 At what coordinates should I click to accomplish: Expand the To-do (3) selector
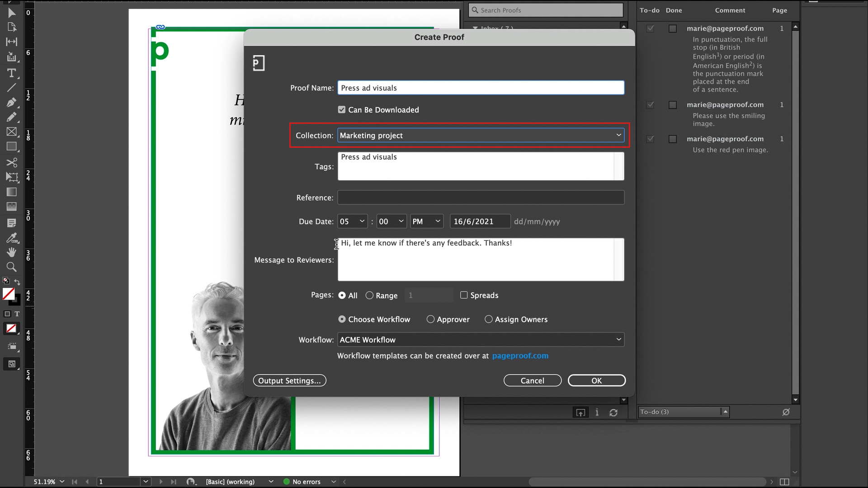pos(724,412)
